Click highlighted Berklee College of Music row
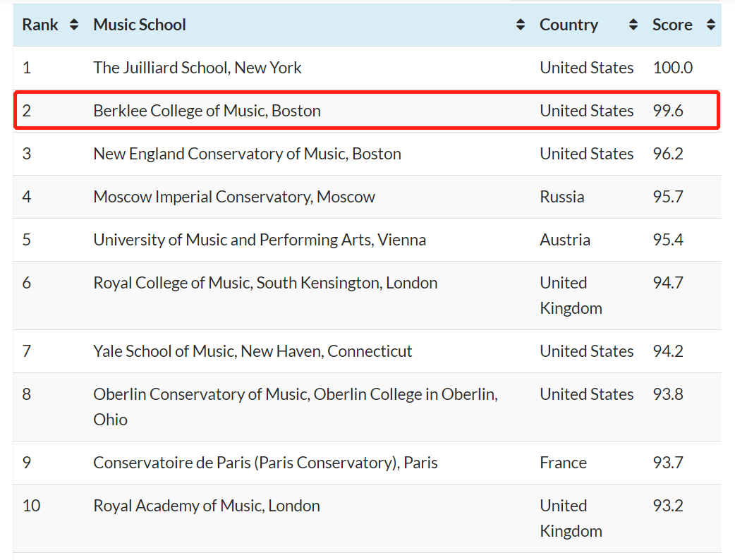The width and height of the screenshot is (735, 560). tap(367, 111)
